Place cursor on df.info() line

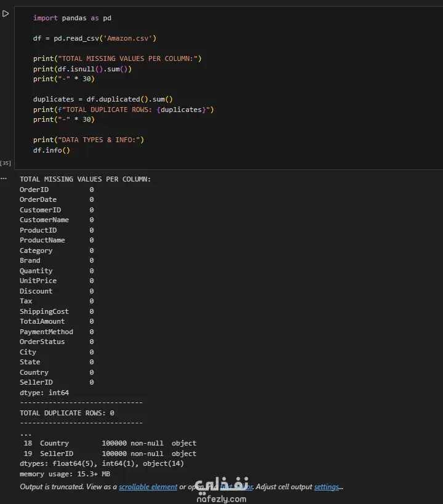(x=52, y=150)
